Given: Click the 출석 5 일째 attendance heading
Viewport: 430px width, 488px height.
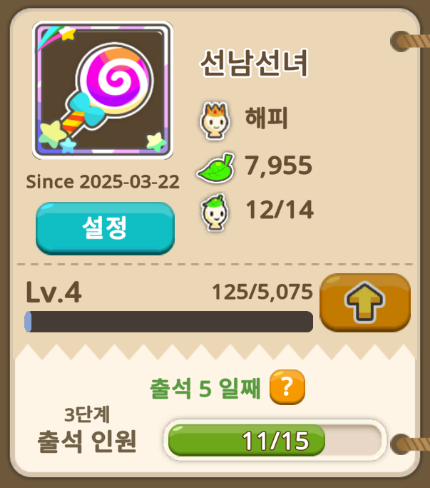Looking at the screenshot, I should pos(205,388).
